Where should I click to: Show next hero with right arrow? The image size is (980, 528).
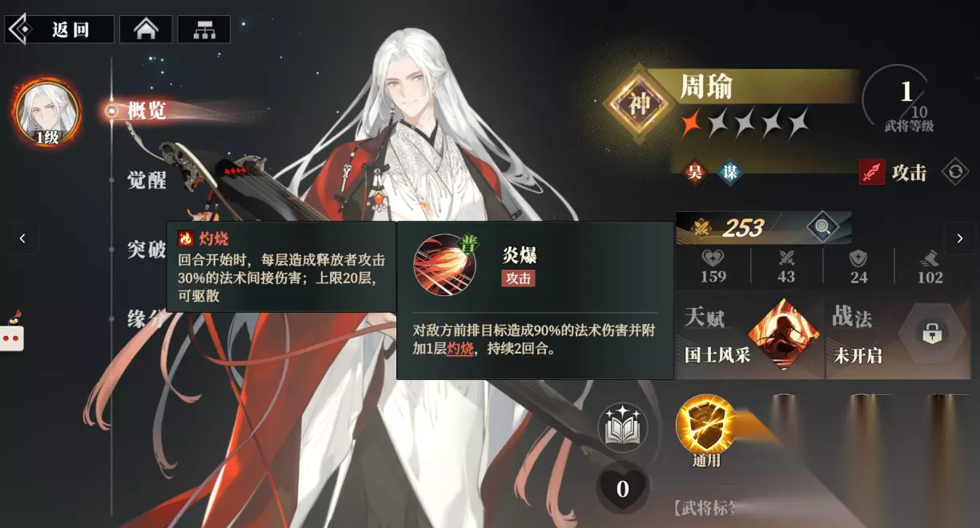960,238
